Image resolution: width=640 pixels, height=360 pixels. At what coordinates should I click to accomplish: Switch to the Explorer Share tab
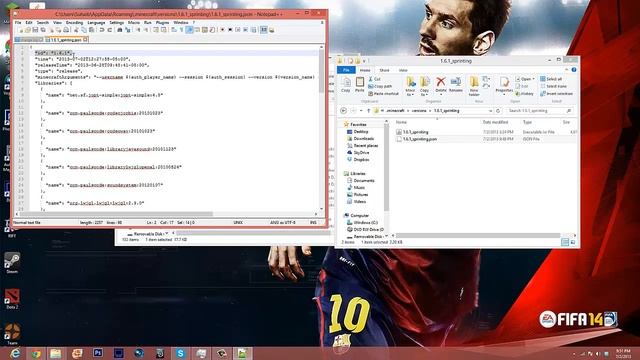[384, 70]
